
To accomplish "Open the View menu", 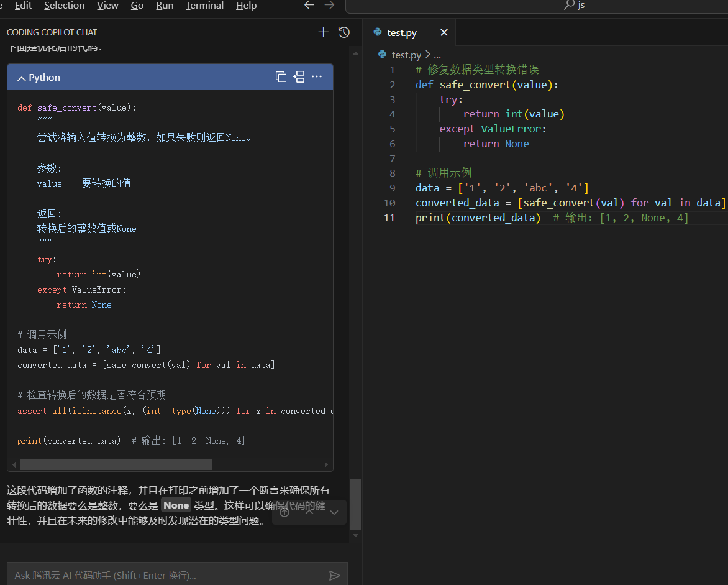I will 107,6.
